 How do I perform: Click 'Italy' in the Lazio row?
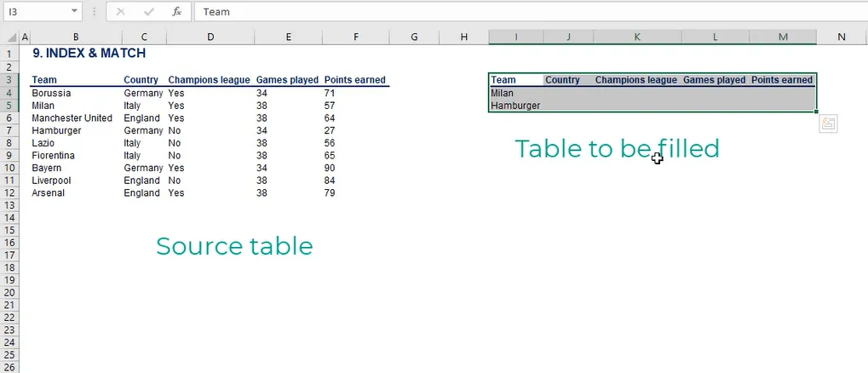(132, 143)
